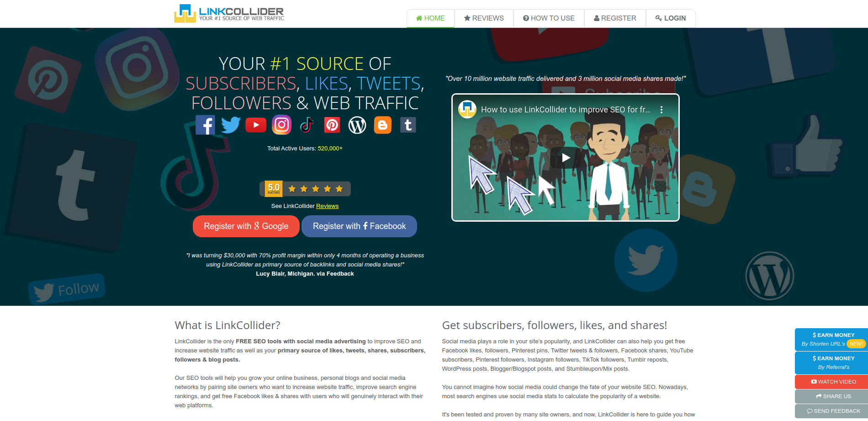Click the YouTube icon in the social row
The height and width of the screenshot is (421, 868).
[256, 125]
